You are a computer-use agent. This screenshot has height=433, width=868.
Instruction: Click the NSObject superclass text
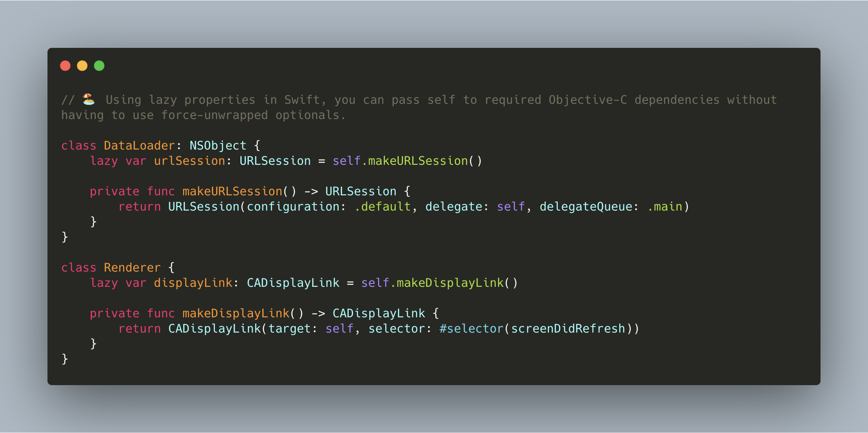tap(218, 146)
